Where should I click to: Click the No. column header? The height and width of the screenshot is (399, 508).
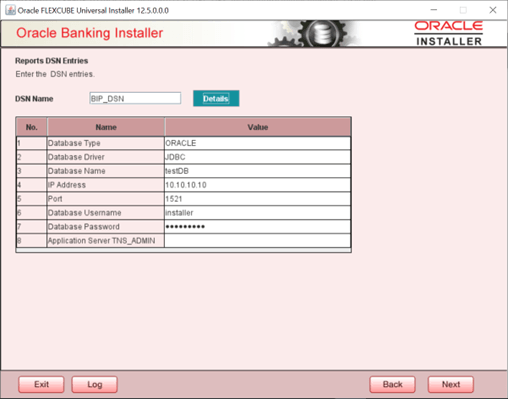[32, 127]
